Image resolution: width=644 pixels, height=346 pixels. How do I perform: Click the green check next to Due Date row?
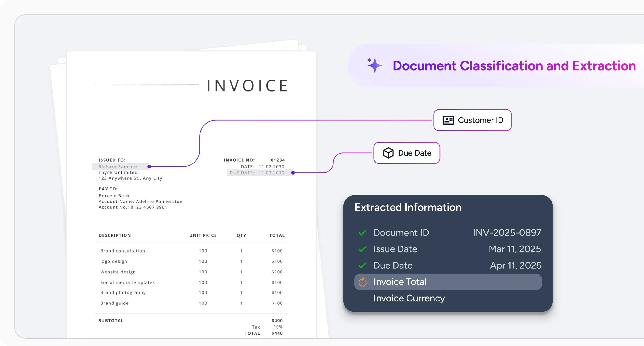click(x=362, y=265)
